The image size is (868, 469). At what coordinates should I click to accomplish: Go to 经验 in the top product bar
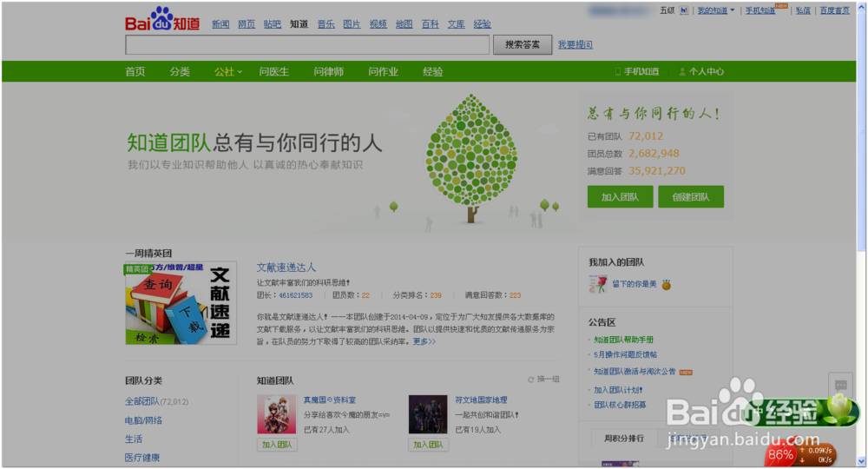pos(482,23)
